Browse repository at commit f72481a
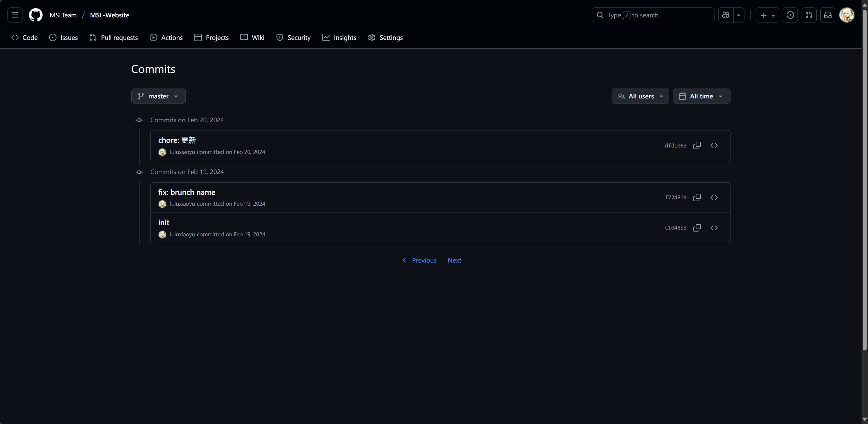This screenshot has width=868, height=424. [x=714, y=198]
